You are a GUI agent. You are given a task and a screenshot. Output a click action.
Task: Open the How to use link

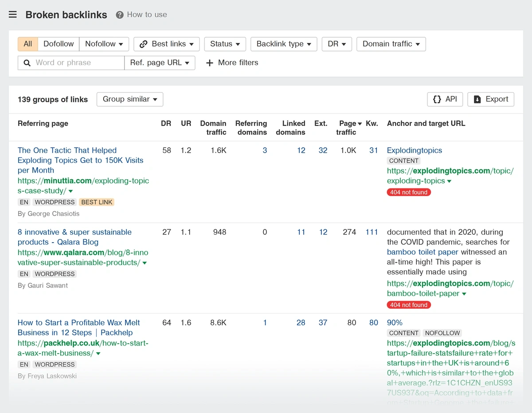[x=147, y=15]
